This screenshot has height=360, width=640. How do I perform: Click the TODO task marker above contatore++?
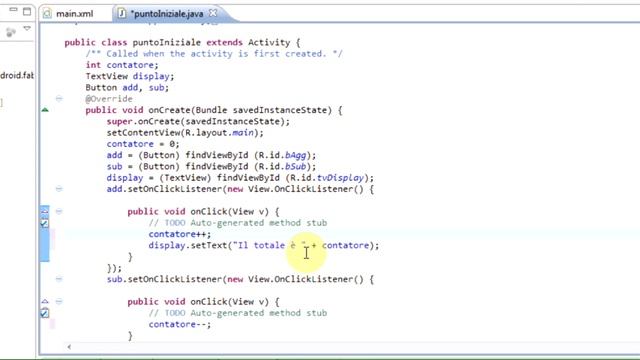(45, 223)
